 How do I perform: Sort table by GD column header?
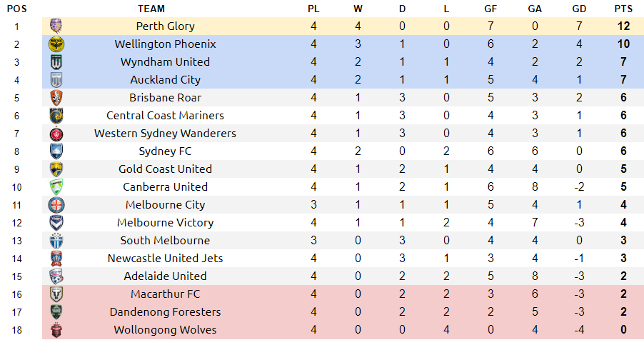579,9
